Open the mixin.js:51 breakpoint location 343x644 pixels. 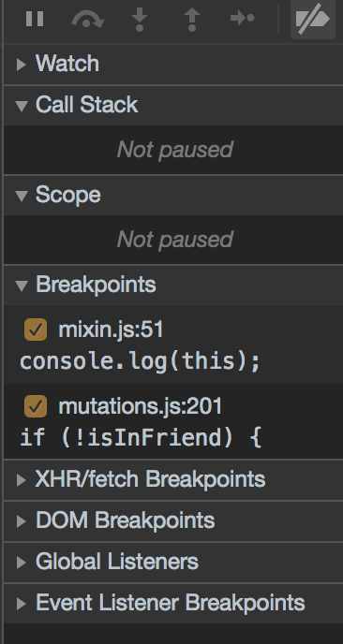(111, 329)
